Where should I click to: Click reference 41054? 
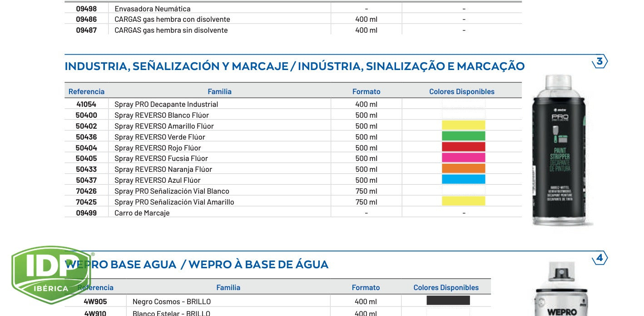pos(86,104)
